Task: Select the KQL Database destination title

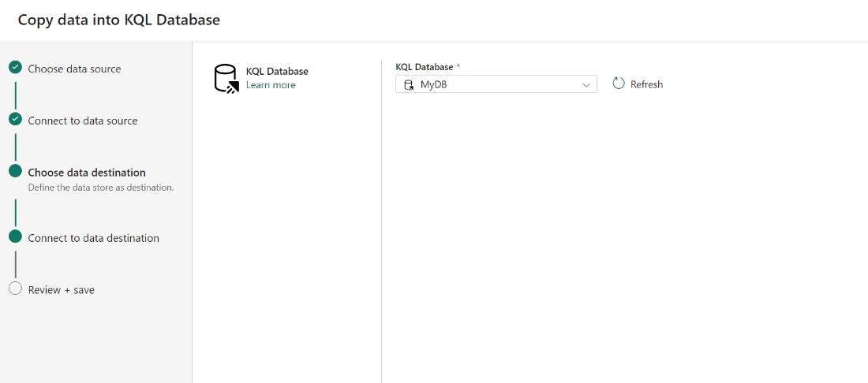Action: [x=277, y=71]
